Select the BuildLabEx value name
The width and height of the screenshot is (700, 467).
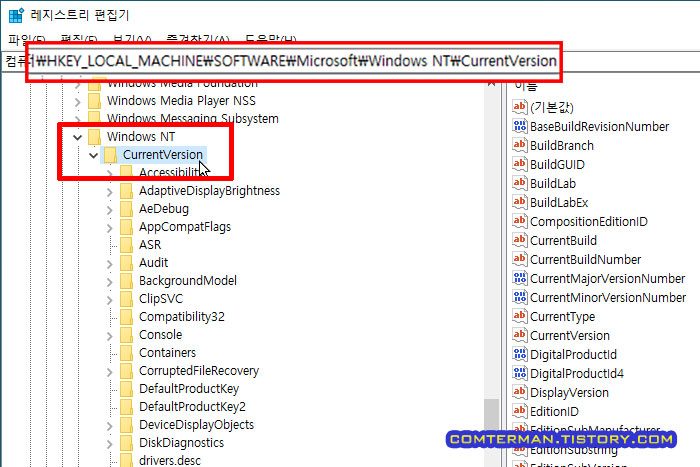tap(559, 202)
